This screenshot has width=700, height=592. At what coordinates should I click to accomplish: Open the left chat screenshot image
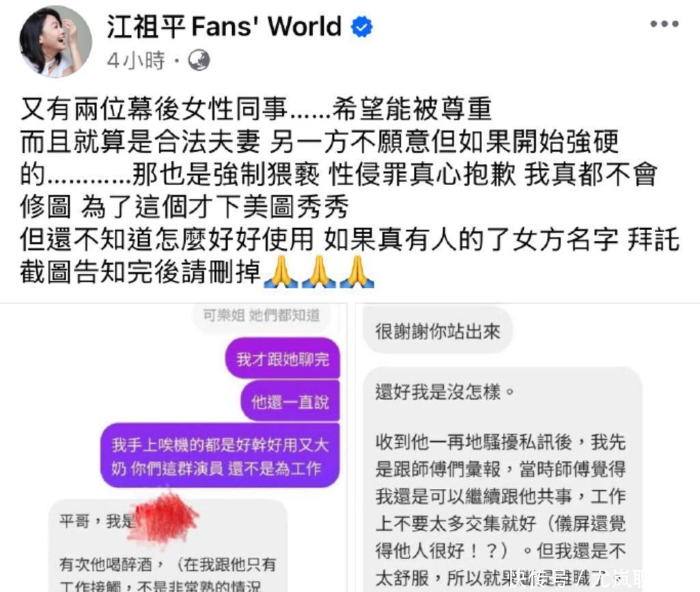click(173, 447)
